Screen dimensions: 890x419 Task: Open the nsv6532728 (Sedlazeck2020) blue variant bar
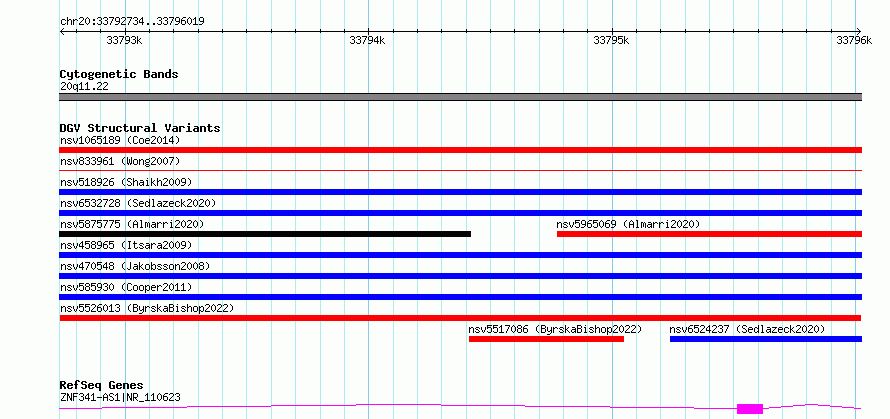click(460, 213)
